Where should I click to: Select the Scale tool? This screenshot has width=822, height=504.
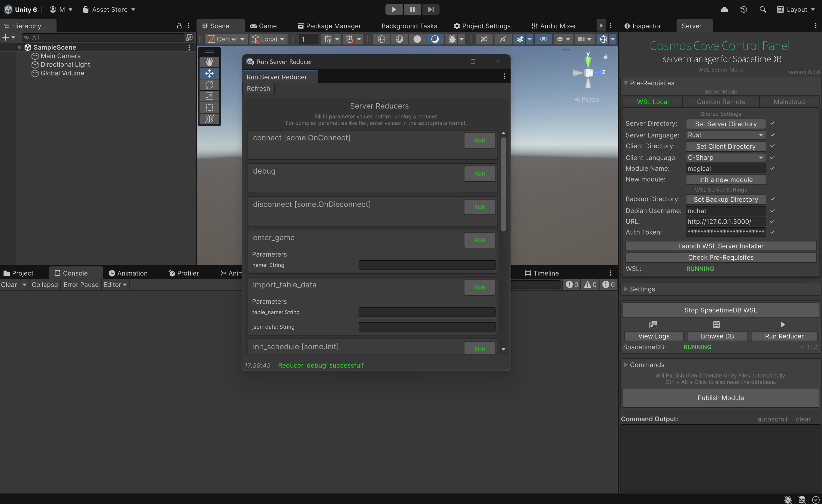[x=209, y=96]
